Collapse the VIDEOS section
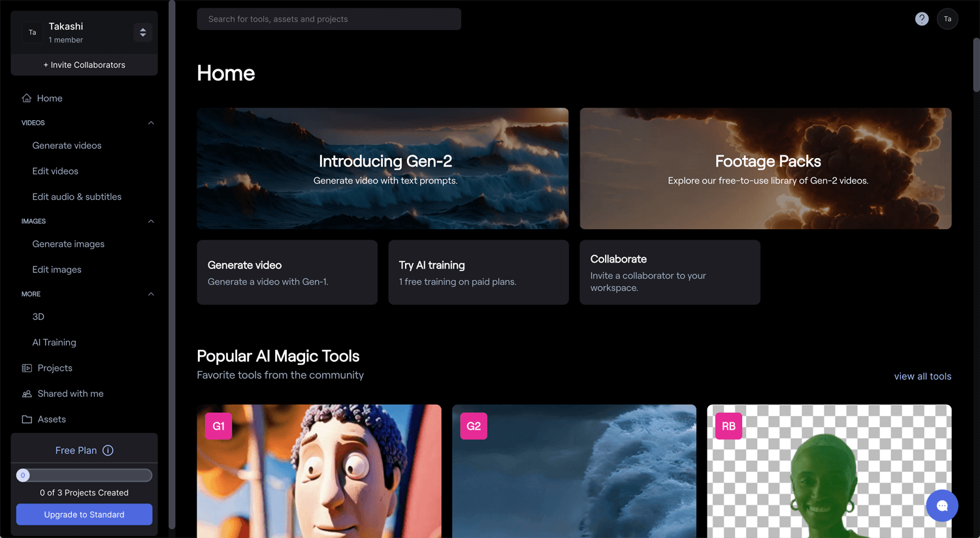Screen dimensions: 980x538 pyautogui.click(x=151, y=123)
